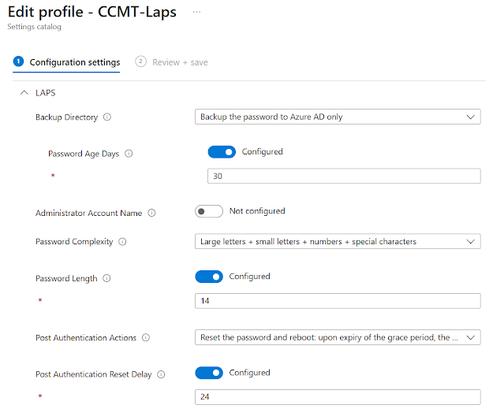504x420 pixels.
Task: Open the ellipsis menu beside profile title
Action: pyautogui.click(x=196, y=13)
